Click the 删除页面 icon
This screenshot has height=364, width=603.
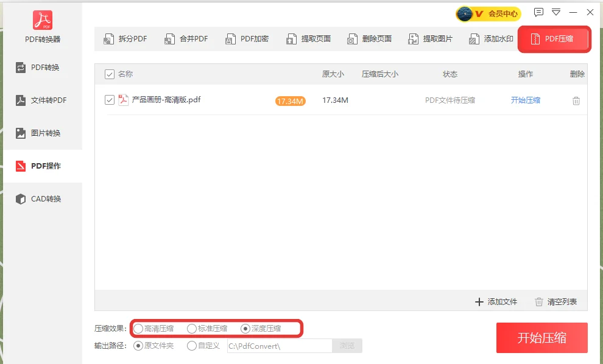point(352,39)
